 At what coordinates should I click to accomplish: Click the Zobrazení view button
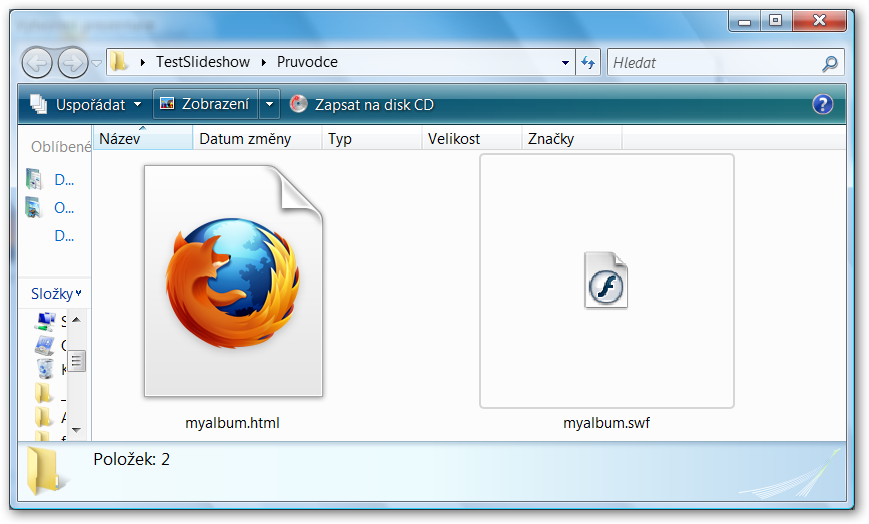click(x=205, y=104)
